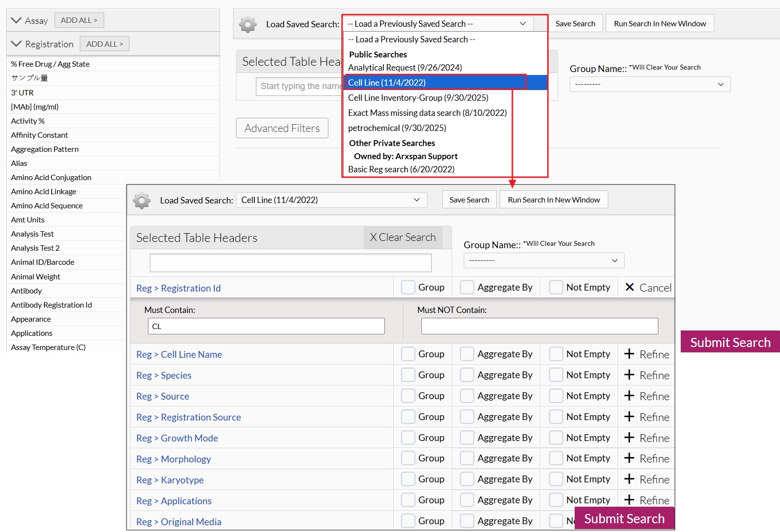Click plus Refine icon for Species row
Screen dimensions: 780x532
630,375
